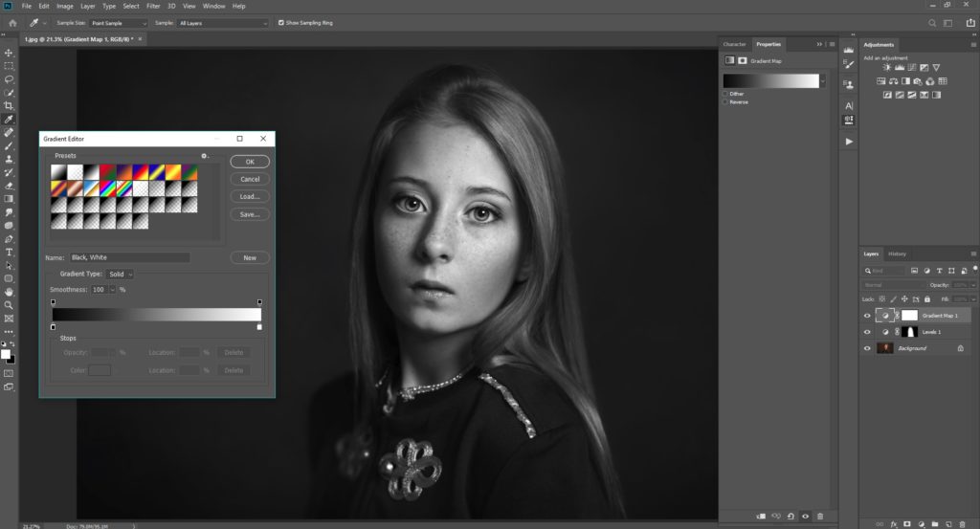The height and width of the screenshot is (529, 980).
Task: Open the blend mode dropdown
Action: tap(894, 285)
